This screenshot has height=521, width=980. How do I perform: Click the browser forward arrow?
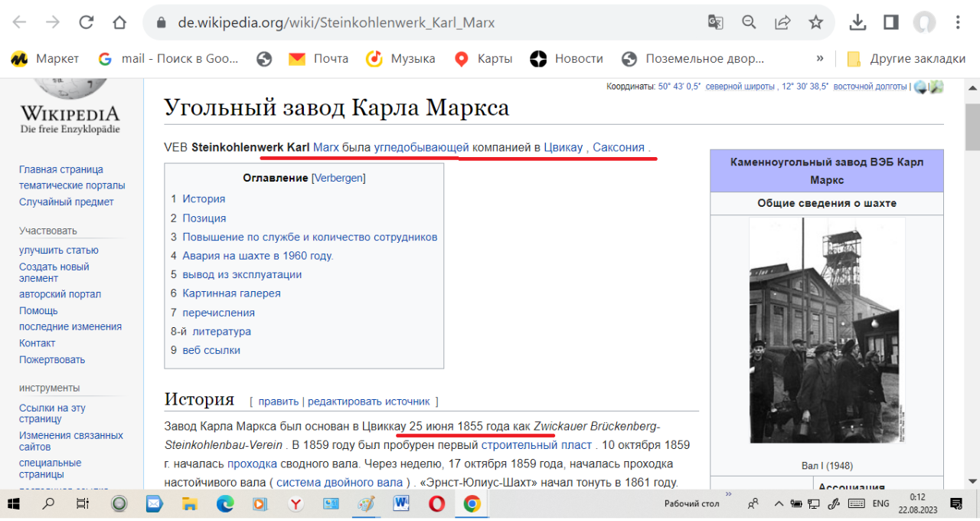point(53,22)
